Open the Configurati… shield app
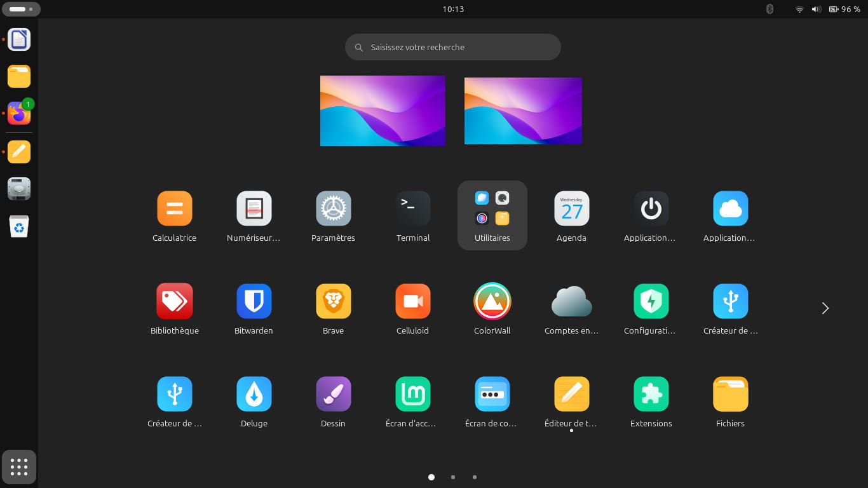The height and width of the screenshot is (488, 868). [651, 309]
